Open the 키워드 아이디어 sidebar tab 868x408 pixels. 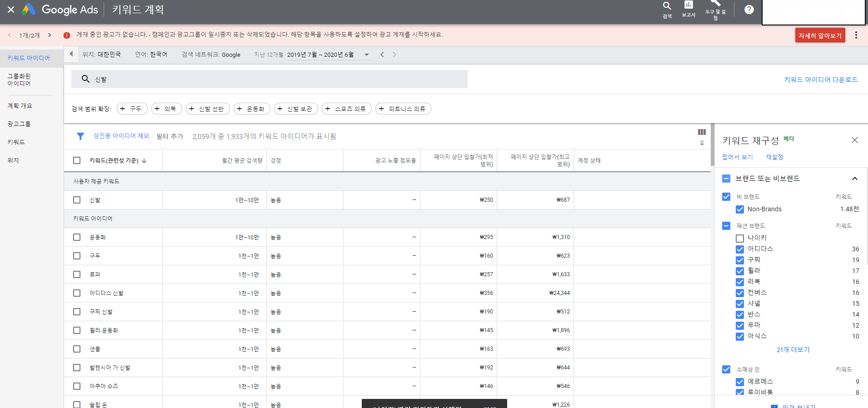(x=29, y=58)
